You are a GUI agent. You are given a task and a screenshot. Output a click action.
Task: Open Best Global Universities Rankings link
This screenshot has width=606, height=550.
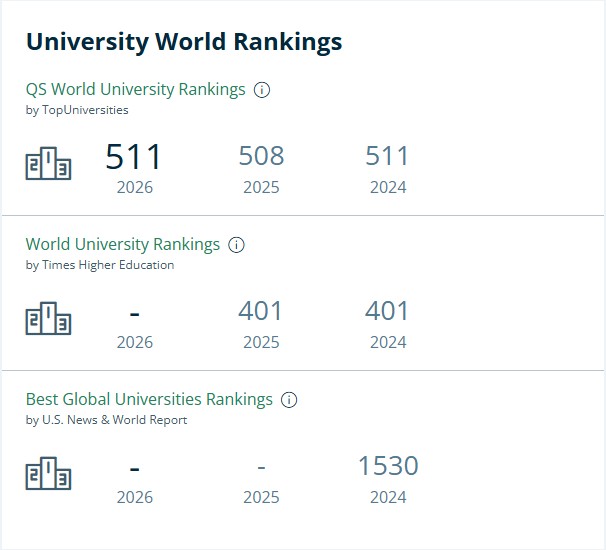coord(149,399)
